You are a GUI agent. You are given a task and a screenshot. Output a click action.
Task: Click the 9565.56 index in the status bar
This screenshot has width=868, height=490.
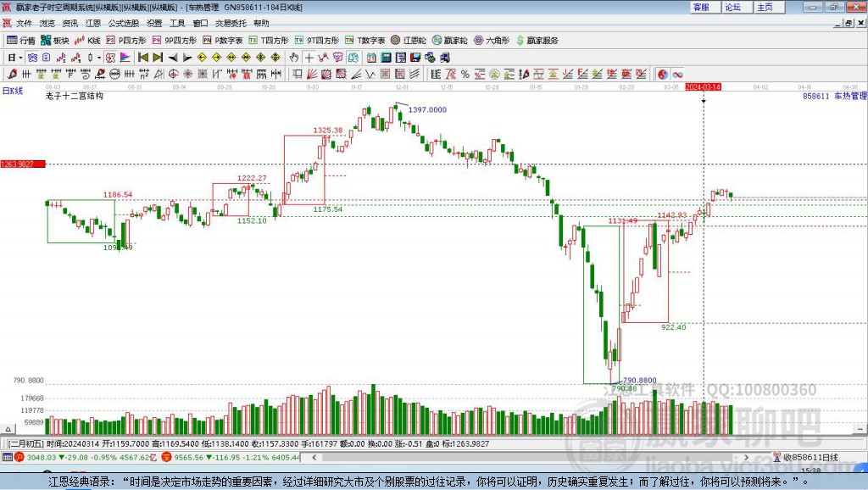pos(189,457)
